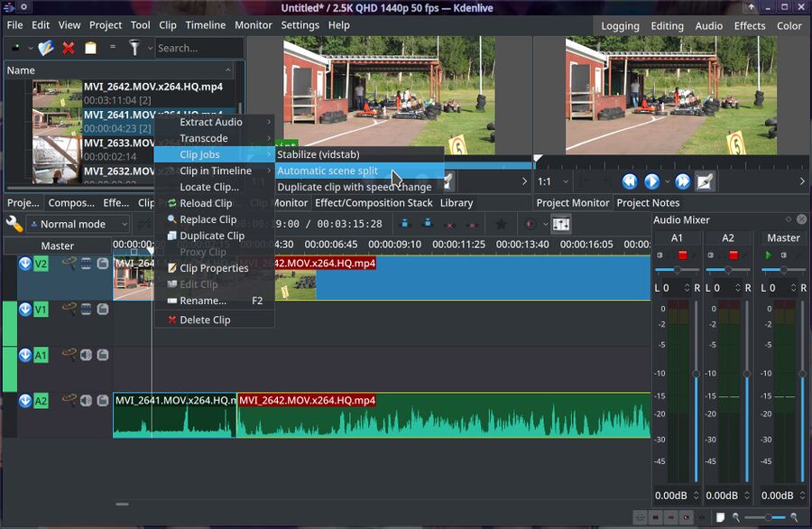Open play options dropdown in Project Monitor

pos(667,181)
